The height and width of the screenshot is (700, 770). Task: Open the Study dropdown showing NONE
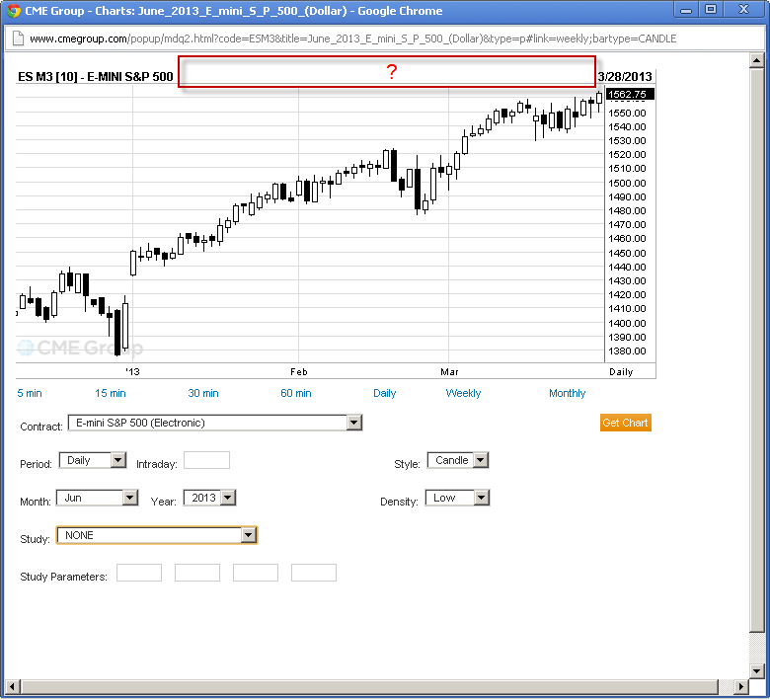tap(157, 535)
